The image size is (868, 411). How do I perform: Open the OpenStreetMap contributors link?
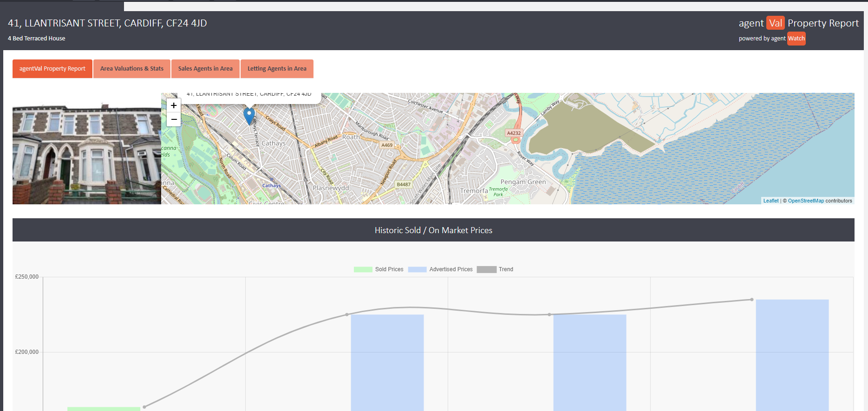(x=806, y=201)
